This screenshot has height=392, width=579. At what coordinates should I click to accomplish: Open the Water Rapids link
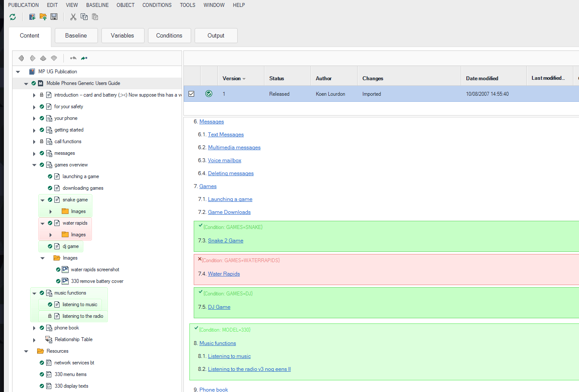tap(223, 273)
